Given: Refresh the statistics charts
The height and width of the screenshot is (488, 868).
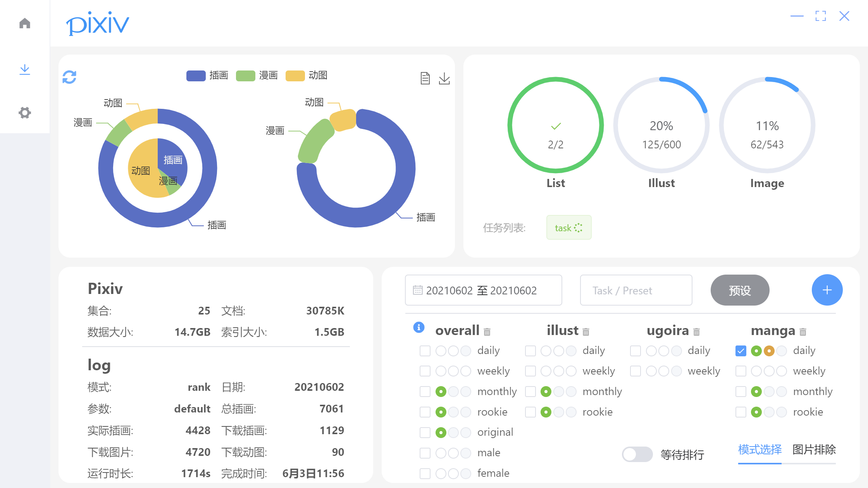Looking at the screenshot, I should (x=69, y=77).
